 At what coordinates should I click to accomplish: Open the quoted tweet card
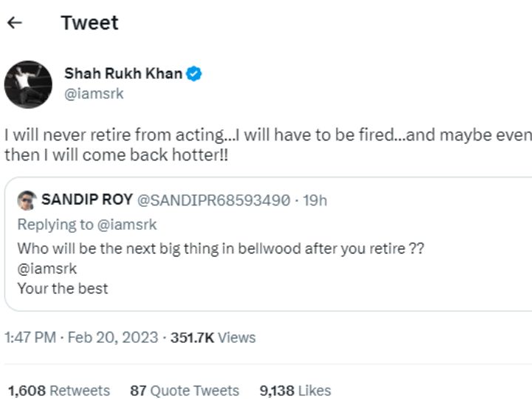pyautogui.click(x=268, y=244)
